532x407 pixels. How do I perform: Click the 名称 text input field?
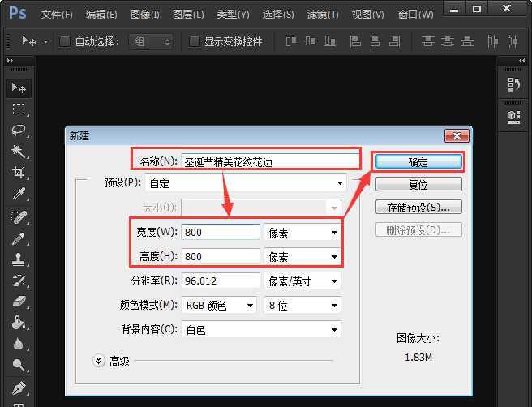click(269, 161)
